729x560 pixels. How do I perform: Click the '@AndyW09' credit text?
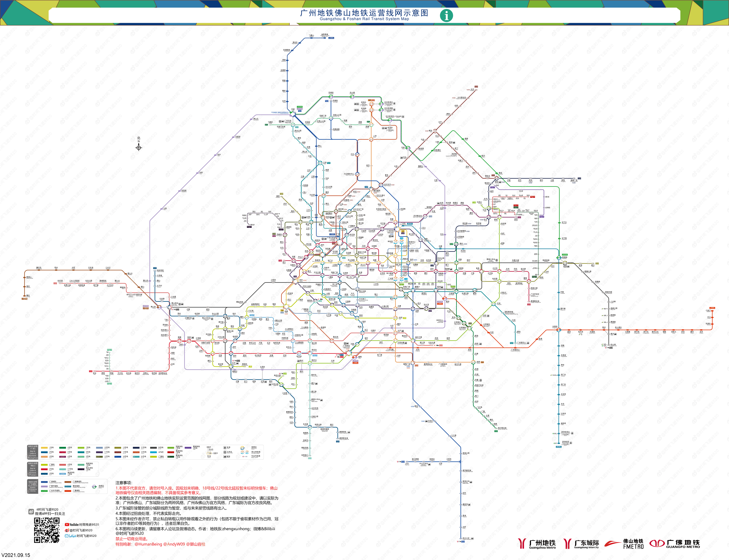[x=174, y=544]
